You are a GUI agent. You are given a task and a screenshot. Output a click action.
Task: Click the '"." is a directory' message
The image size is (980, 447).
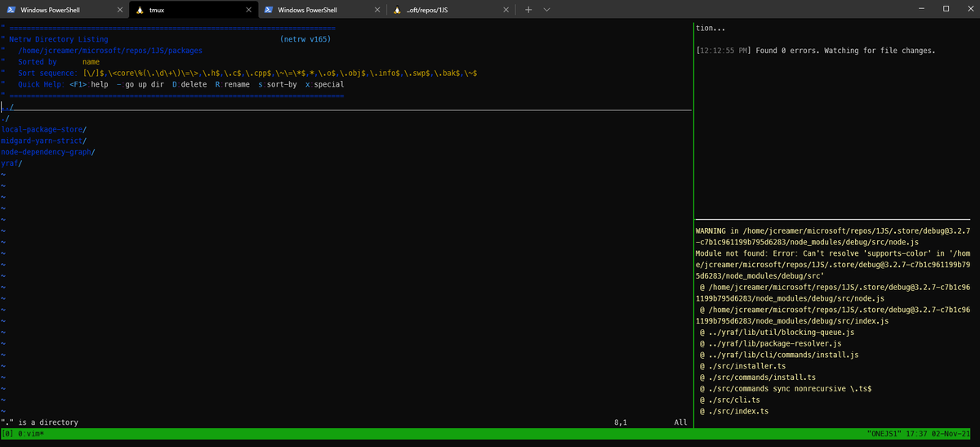tap(40, 422)
